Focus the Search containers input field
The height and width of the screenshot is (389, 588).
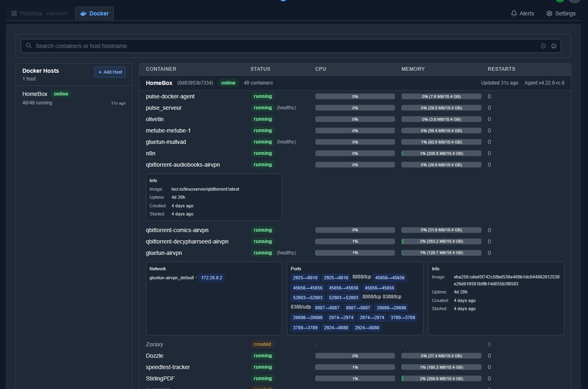click(284, 46)
